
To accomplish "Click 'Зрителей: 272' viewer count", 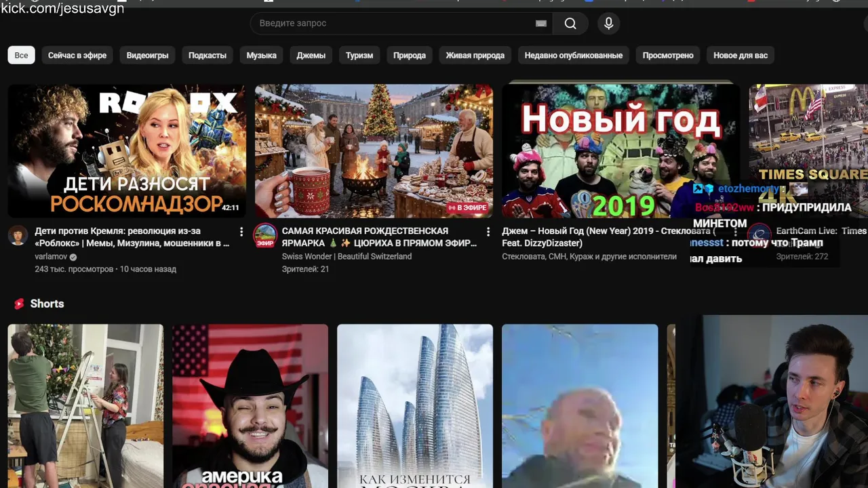I will (802, 257).
